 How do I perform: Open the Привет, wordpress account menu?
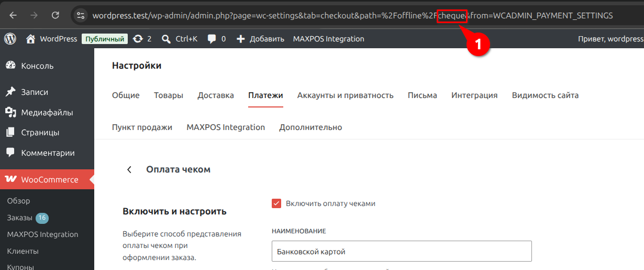[x=610, y=39]
